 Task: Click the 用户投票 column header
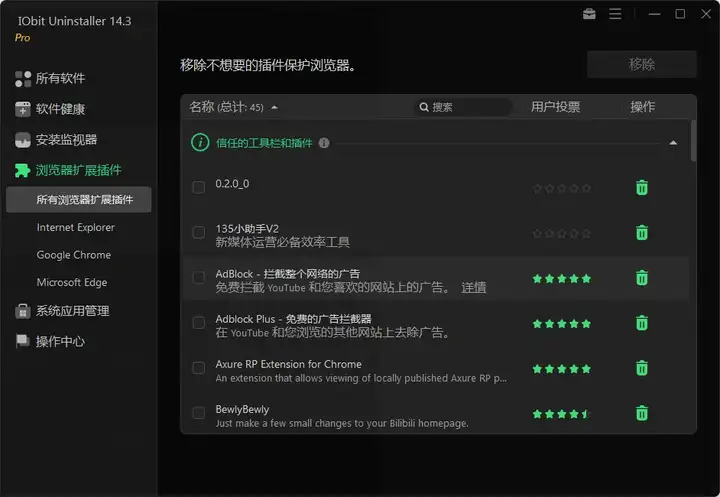[x=555, y=107]
